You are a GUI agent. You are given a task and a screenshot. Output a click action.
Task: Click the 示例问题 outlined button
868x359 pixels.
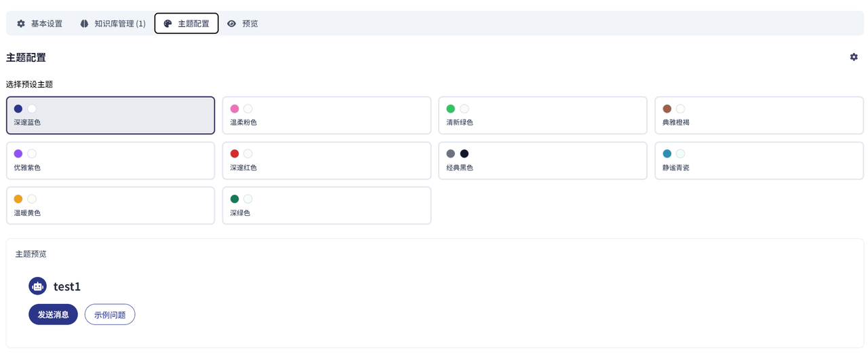click(x=110, y=315)
